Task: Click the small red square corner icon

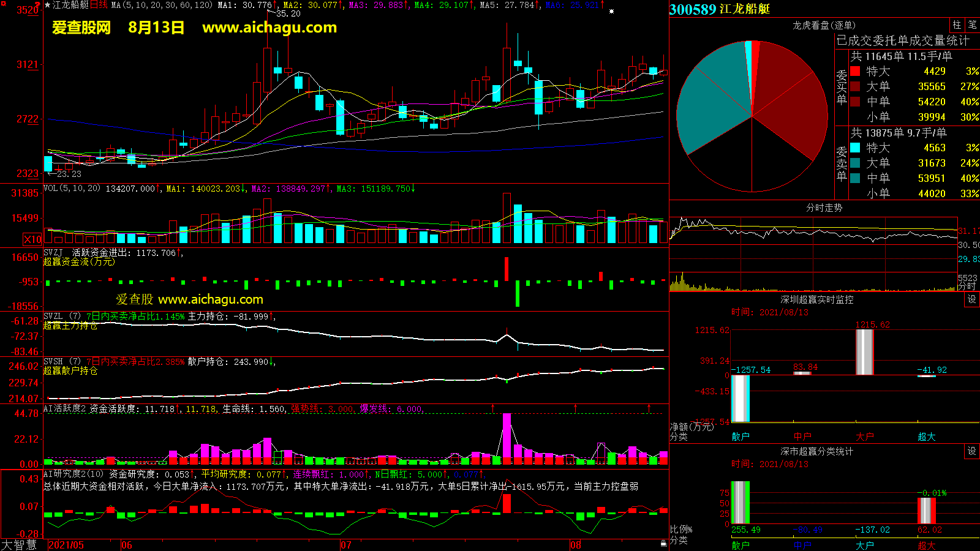Action: [x=3, y=3]
